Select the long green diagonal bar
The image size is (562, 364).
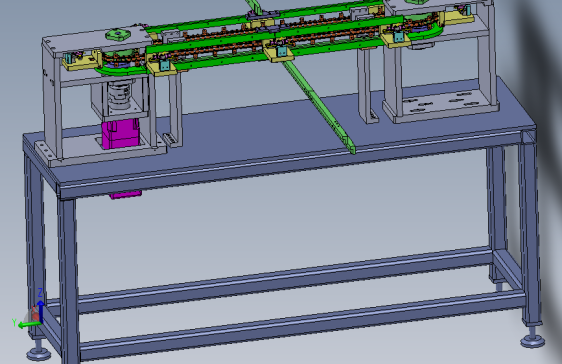point(318,106)
